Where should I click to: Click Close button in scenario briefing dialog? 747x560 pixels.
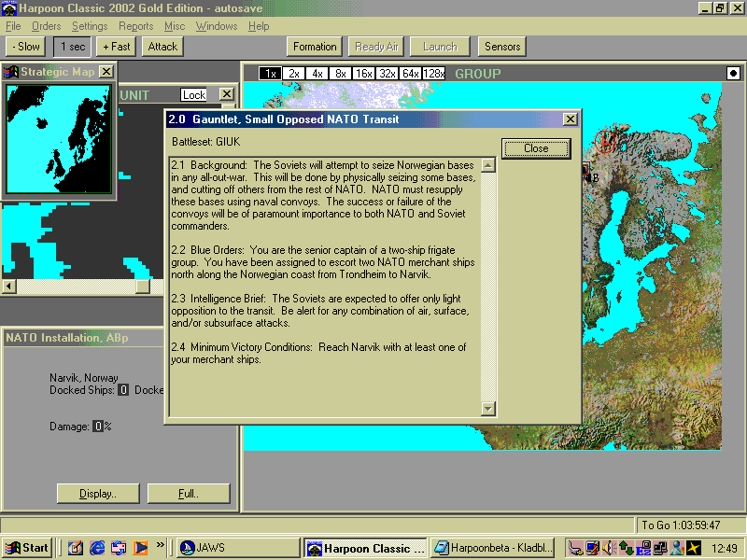(x=536, y=148)
